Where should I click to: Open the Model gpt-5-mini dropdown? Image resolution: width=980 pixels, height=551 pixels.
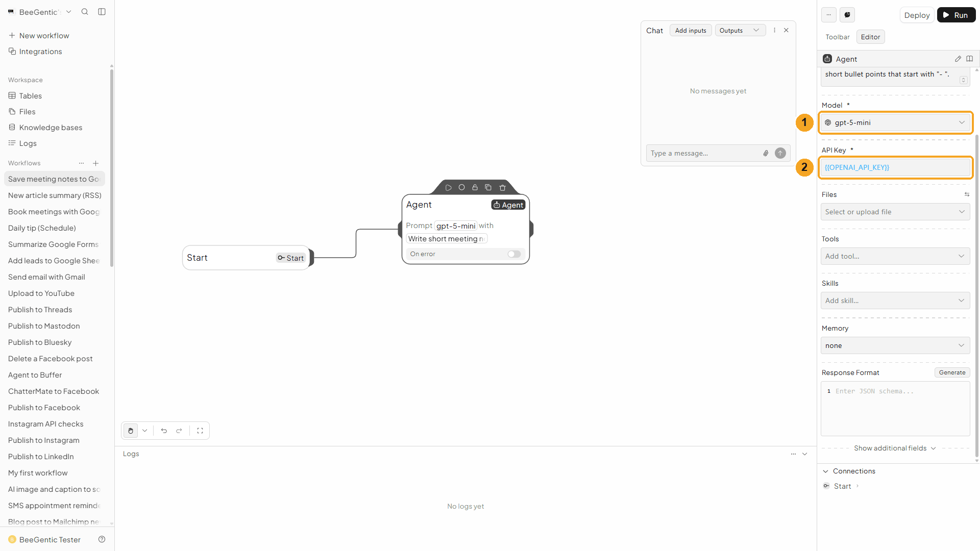[x=895, y=122]
